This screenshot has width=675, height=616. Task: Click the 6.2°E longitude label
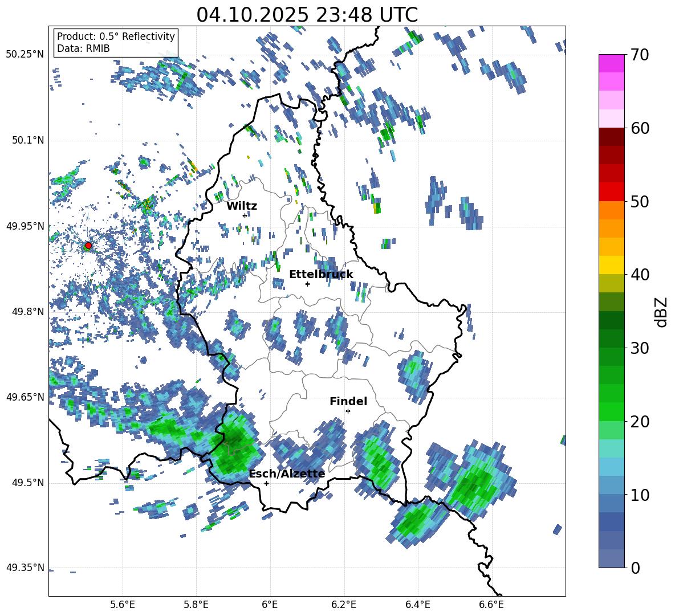tap(344, 605)
